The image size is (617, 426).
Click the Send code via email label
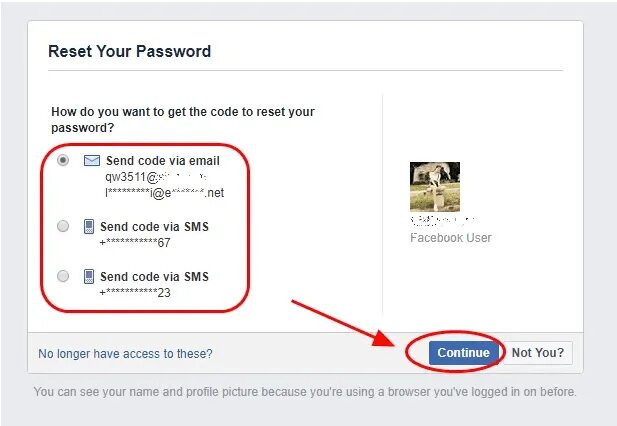pos(163,161)
